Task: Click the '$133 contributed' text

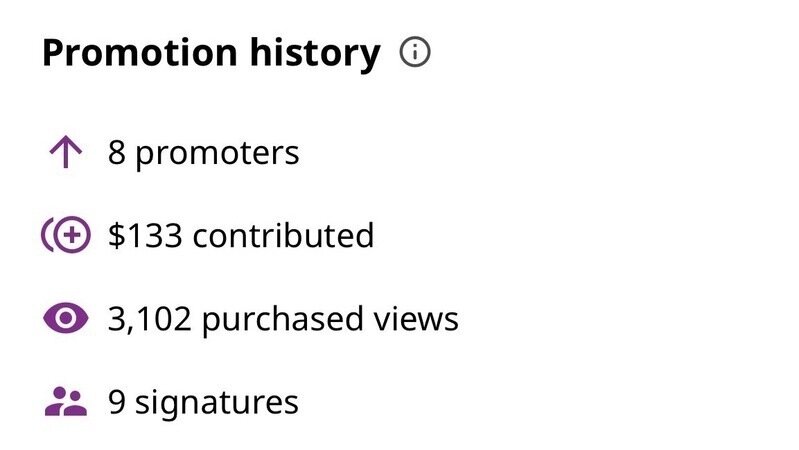Action: (x=240, y=236)
